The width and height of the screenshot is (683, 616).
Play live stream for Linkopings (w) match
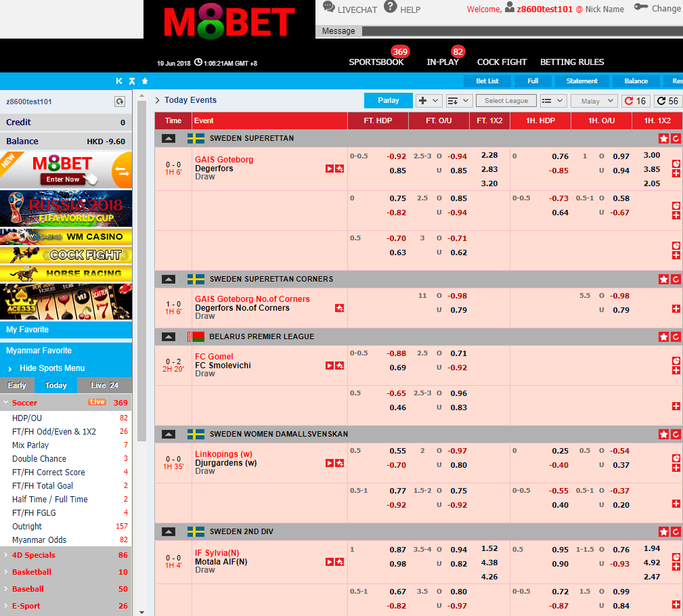[330, 463]
